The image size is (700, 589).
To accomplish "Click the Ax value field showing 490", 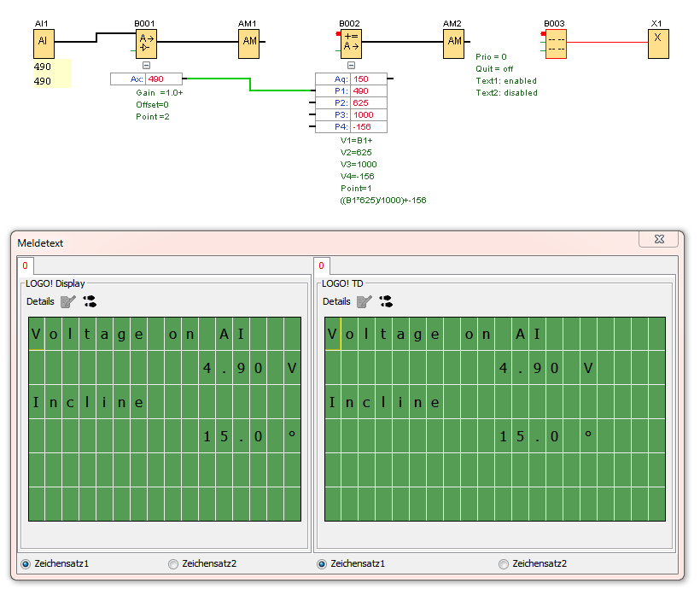I will click(163, 79).
